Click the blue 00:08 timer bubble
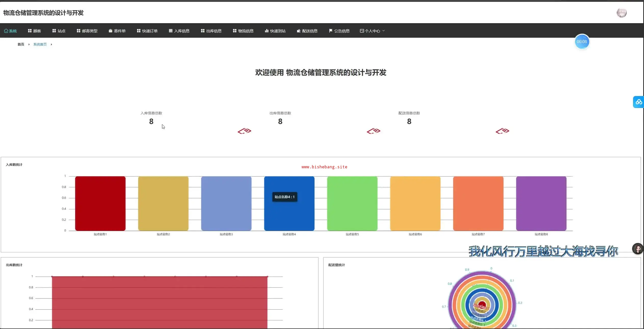644x329 pixels. tap(582, 42)
